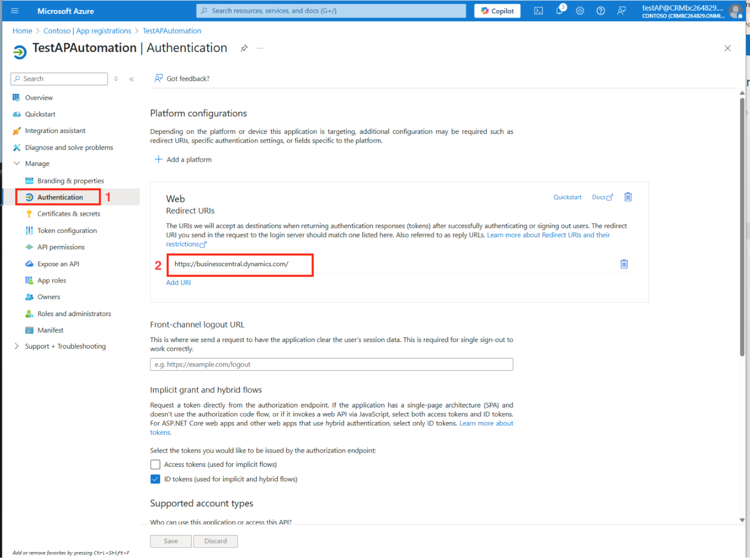Image resolution: width=750 pixels, height=560 pixels.
Task: Click the Copilot button
Action: click(x=497, y=11)
